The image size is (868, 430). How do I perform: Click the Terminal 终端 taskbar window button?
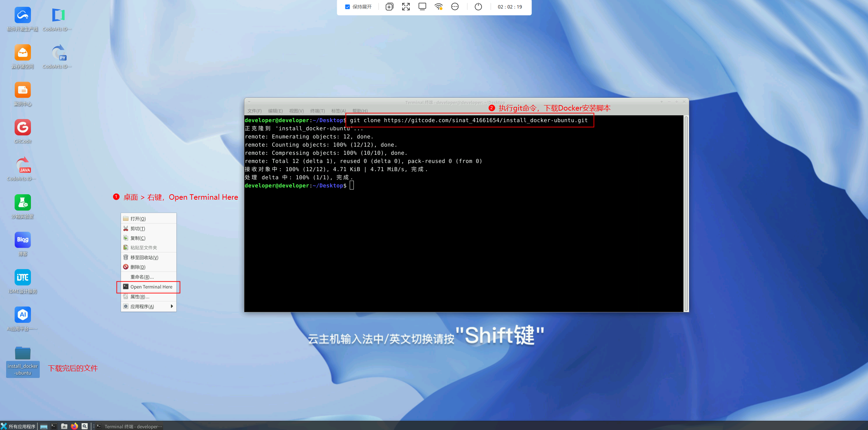(129, 426)
